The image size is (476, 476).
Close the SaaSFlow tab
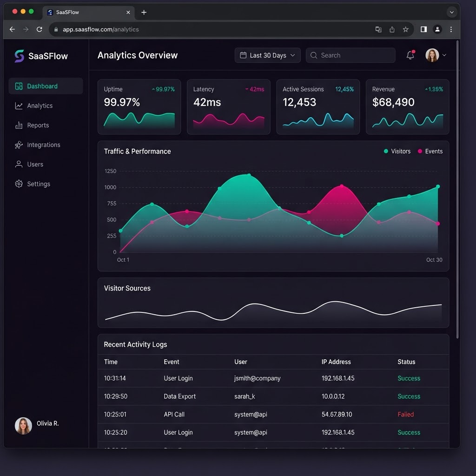pos(128,13)
